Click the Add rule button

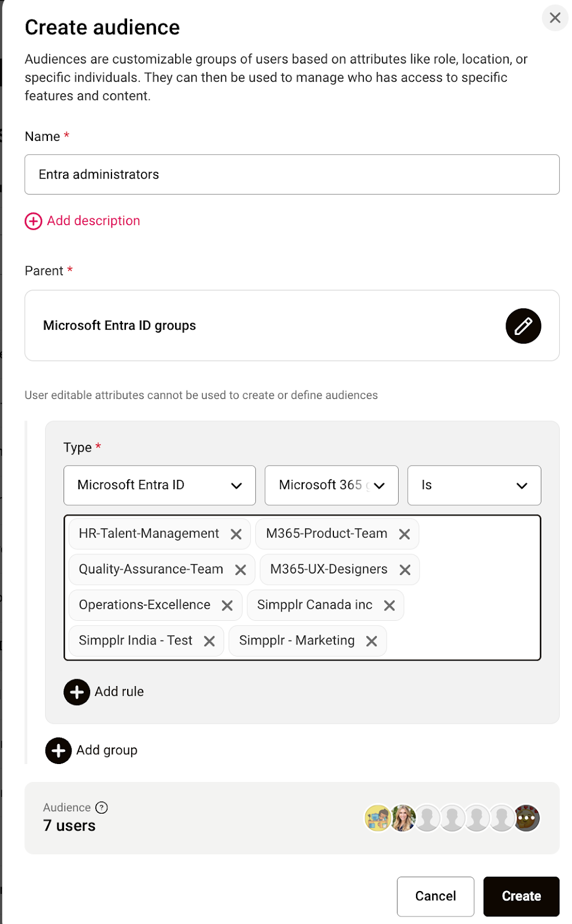(x=77, y=692)
